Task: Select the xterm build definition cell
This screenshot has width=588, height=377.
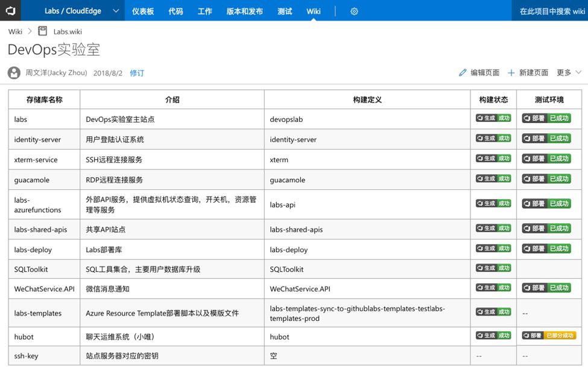Action: pyautogui.click(x=367, y=159)
